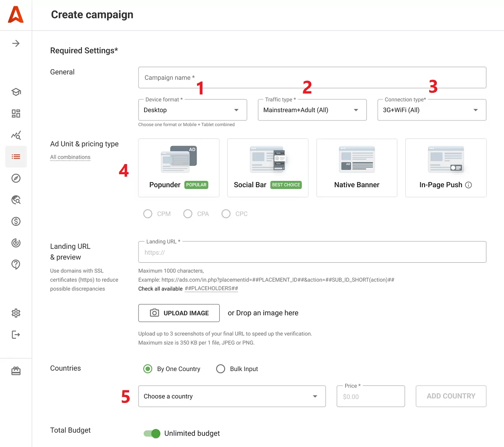504x447 pixels.
Task: Click the dollar sign Finance icon in sidebar
Action: point(16,221)
